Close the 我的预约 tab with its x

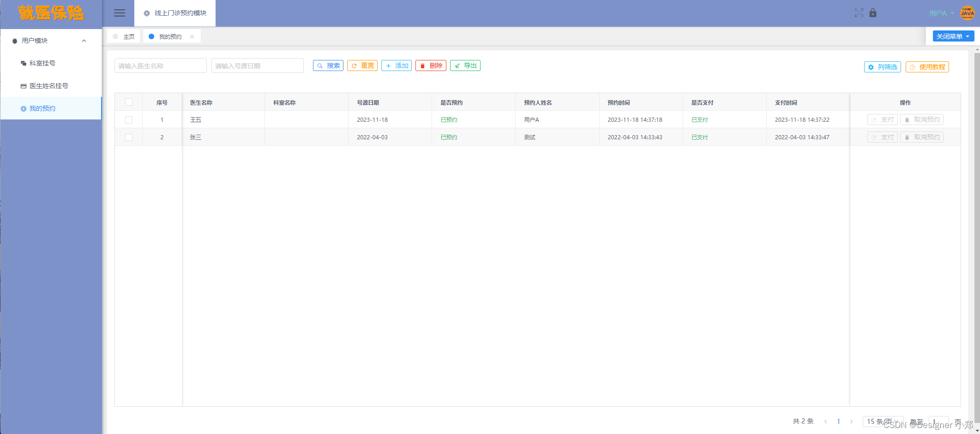click(192, 36)
